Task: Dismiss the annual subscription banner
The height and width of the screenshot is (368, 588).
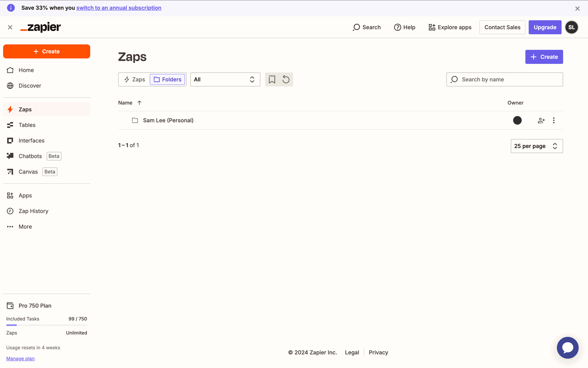Action: click(577, 8)
